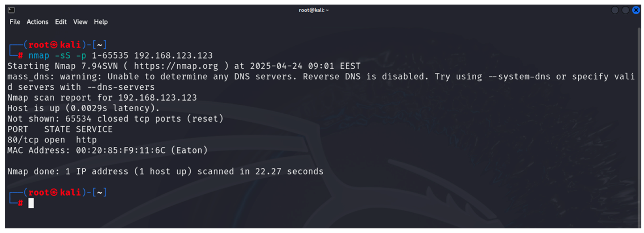This screenshot has height=233, width=644.
Task: Open the View menu
Action: [80, 22]
